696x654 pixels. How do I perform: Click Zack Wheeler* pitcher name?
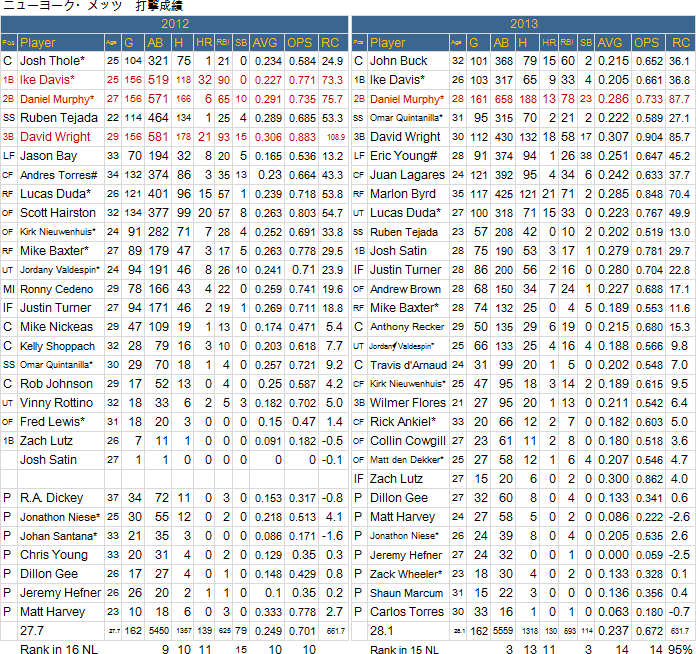tap(406, 574)
